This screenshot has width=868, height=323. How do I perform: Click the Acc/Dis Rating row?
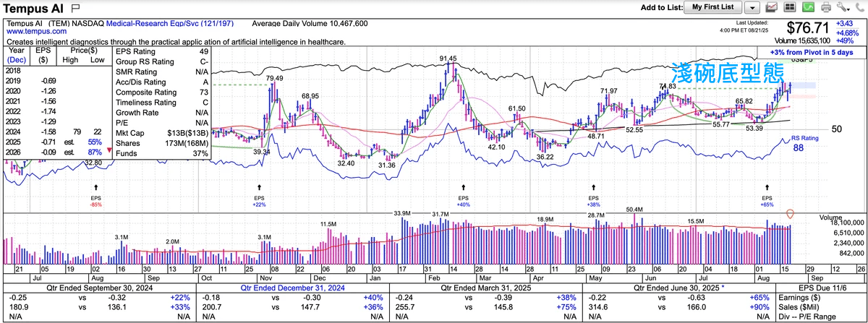pos(163,82)
